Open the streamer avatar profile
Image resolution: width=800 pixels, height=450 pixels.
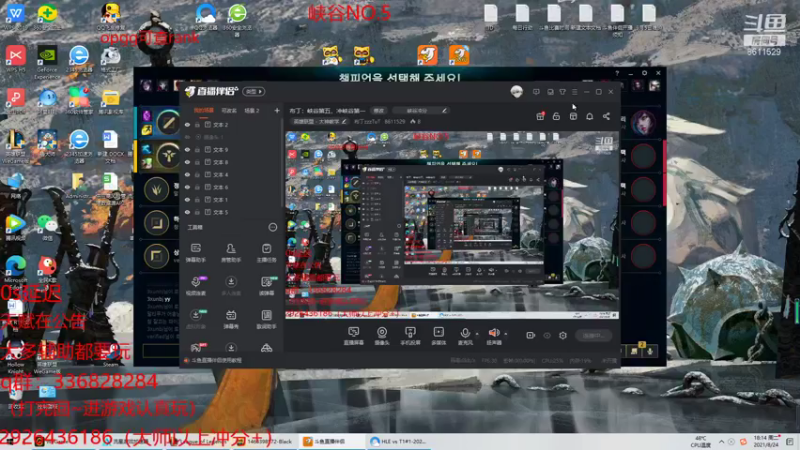tap(516, 92)
